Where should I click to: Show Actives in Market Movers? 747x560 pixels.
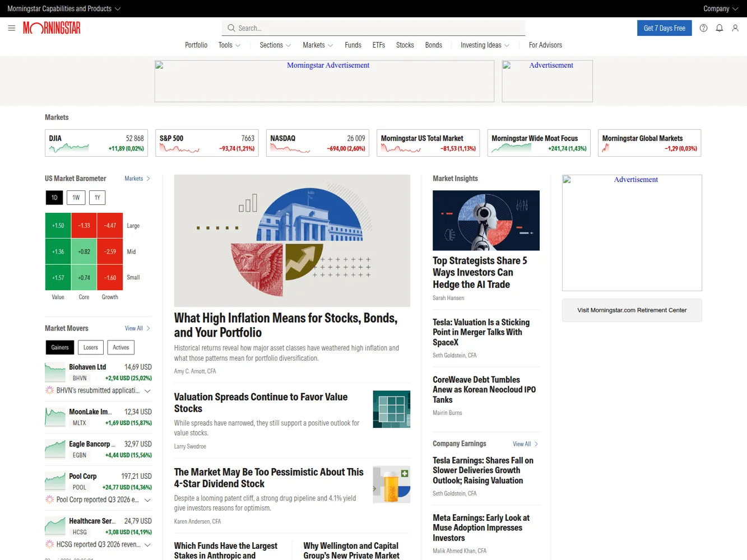click(x=121, y=348)
